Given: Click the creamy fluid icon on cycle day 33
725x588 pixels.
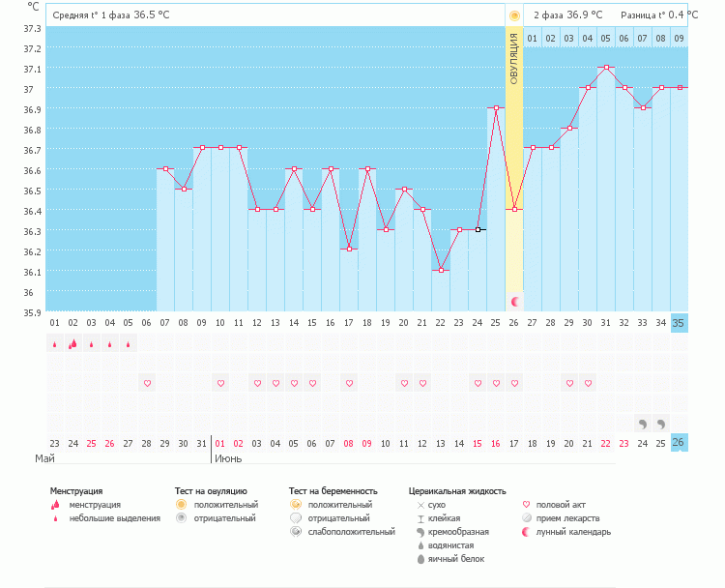Looking at the screenshot, I should 642,424.
